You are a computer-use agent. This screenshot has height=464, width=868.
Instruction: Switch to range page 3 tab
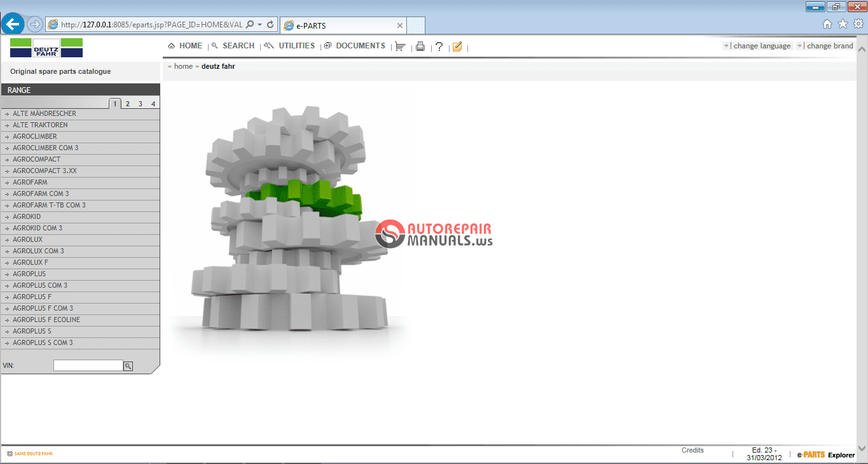point(141,104)
